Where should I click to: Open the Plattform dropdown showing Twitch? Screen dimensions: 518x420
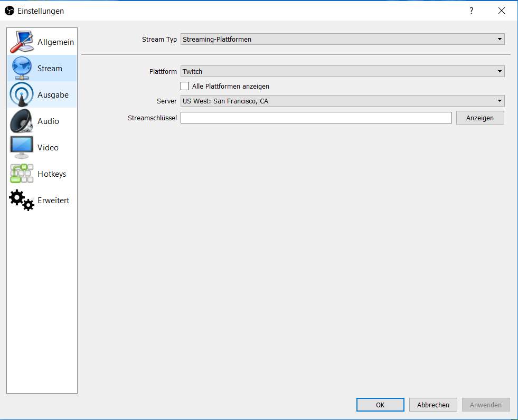pyautogui.click(x=342, y=71)
